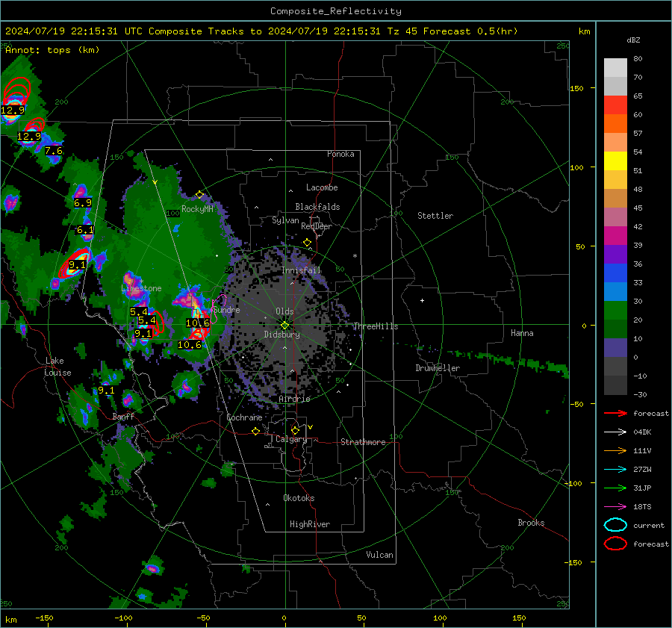The image size is (672, 628).
Task: Select the orange 57–60 dBZ swatch
Action: click(x=615, y=124)
